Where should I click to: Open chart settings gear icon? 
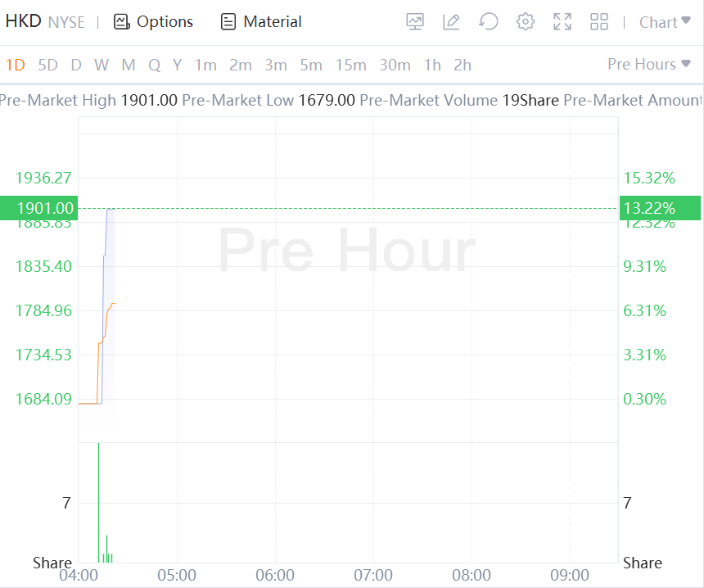coord(526,22)
